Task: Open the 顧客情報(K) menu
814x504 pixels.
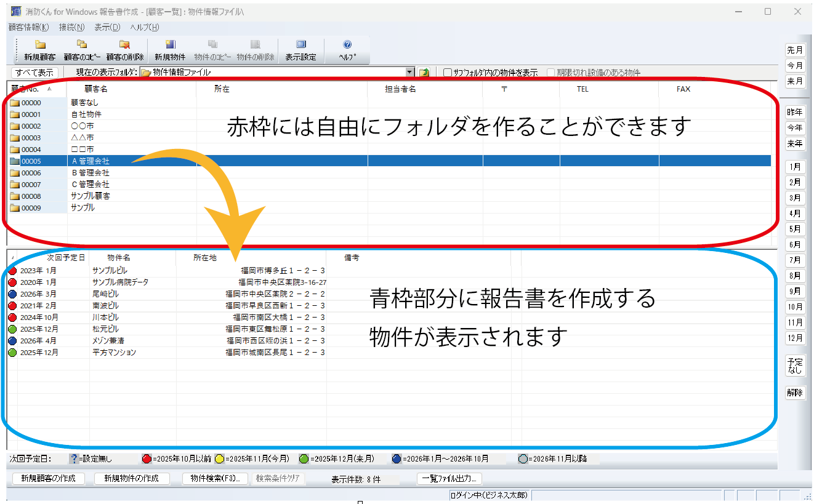Action: [29, 27]
